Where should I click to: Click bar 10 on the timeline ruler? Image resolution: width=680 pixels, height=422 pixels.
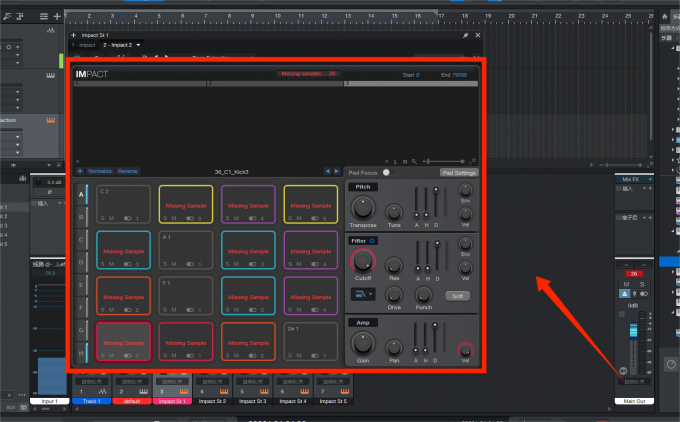coord(278,16)
